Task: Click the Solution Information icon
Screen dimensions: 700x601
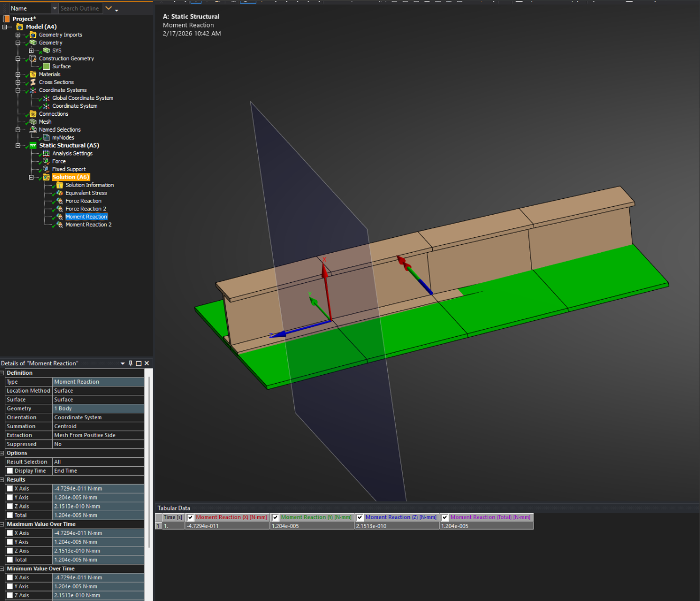Action: coord(60,185)
